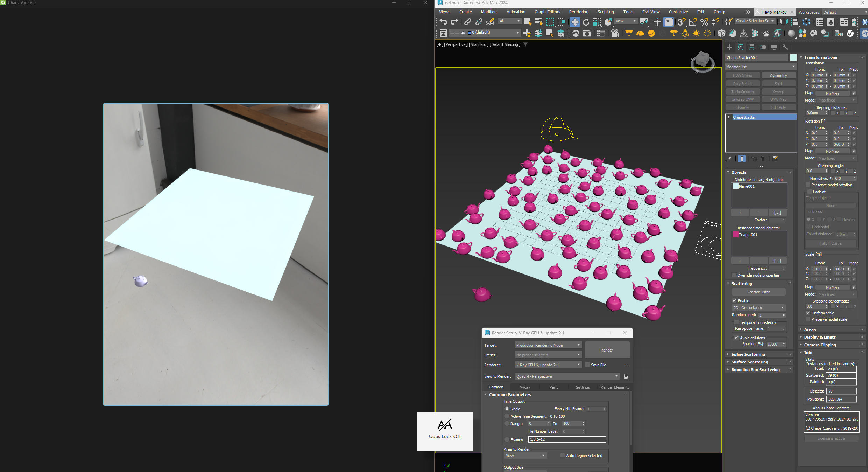Open the Rendering menu
The width and height of the screenshot is (868, 472).
pos(579,12)
